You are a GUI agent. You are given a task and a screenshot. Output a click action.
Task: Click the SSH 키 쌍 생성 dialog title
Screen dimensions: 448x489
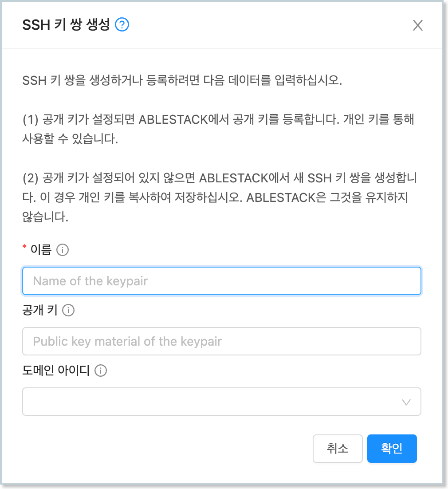66,25
